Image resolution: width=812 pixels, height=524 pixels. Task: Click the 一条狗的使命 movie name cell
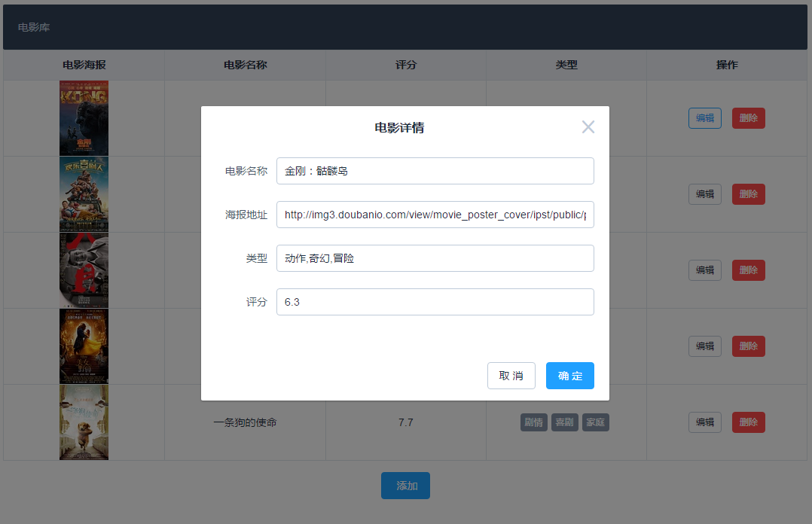(x=245, y=422)
